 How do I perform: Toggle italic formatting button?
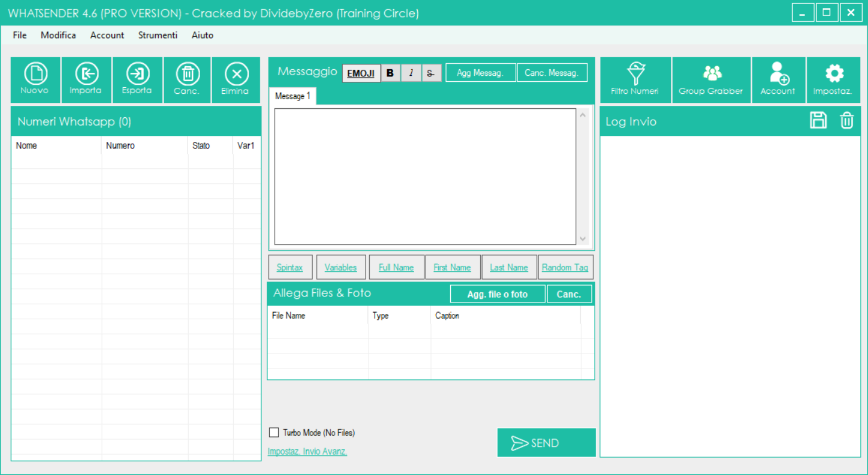tap(411, 73)
